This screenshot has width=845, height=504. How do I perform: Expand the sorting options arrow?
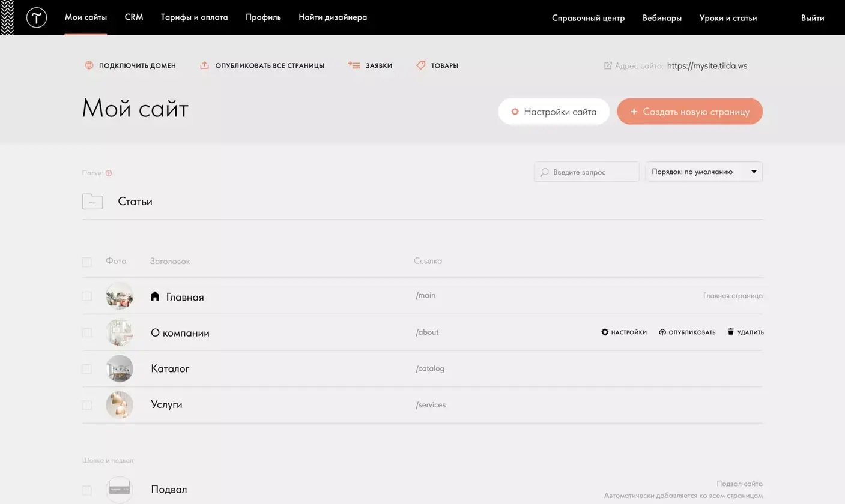coord(753,172)
